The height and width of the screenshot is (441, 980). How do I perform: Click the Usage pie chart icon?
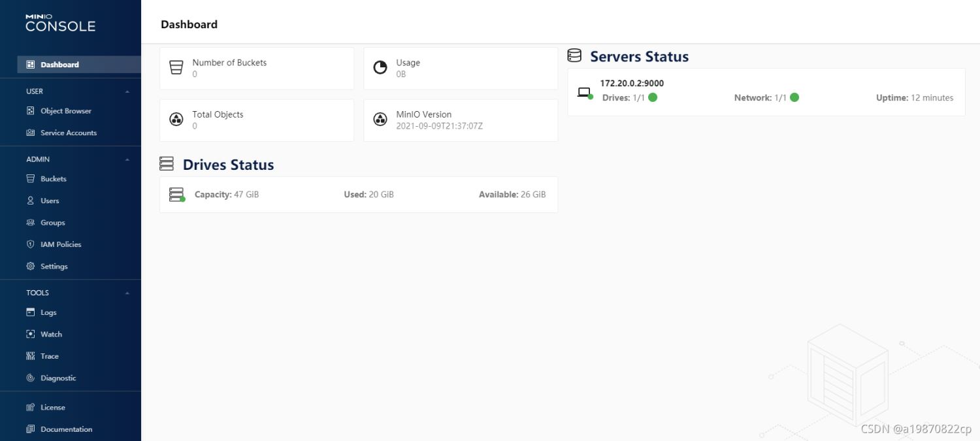(x=380, y=67)
